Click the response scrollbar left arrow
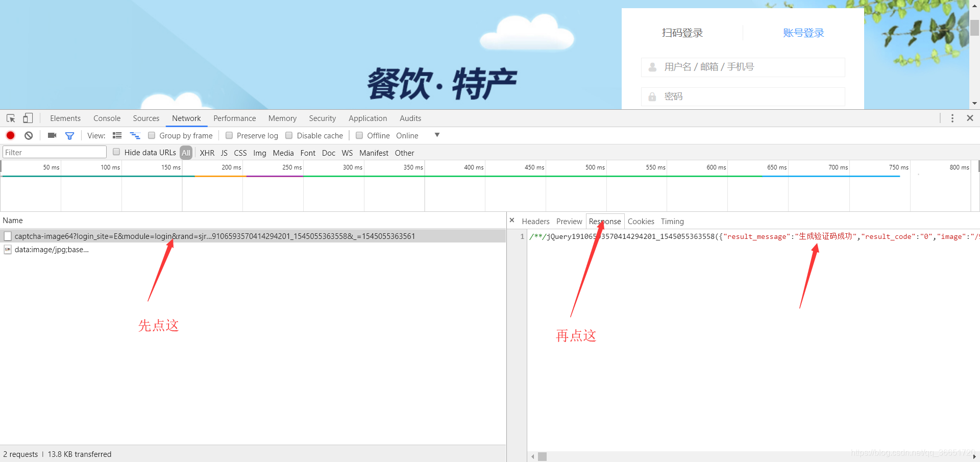Screen dimensions: 980x462 (x=532, y=456)
